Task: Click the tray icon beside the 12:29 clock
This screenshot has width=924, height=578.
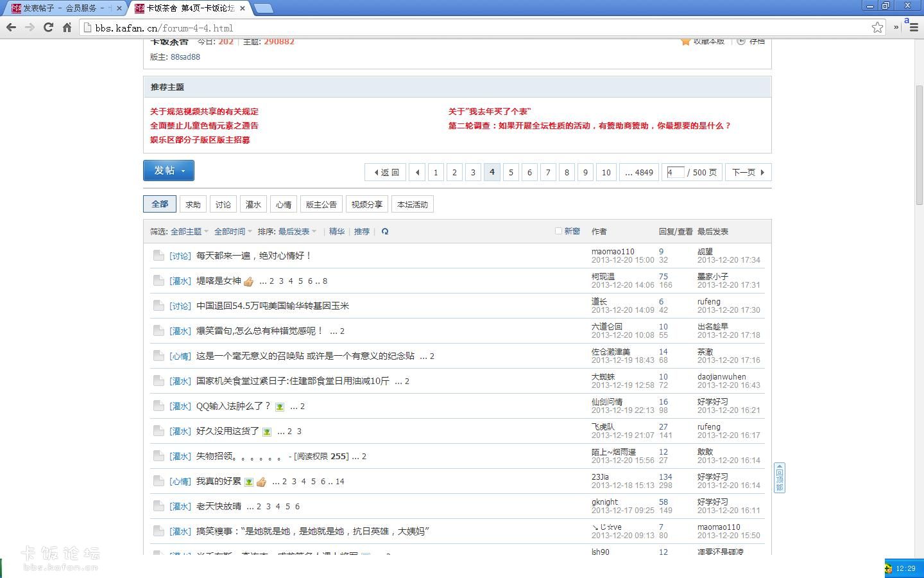Action: 889,568
